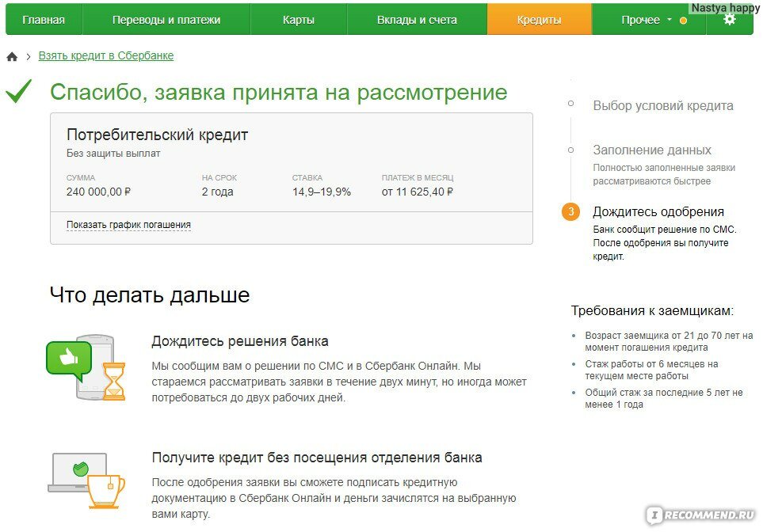
Task: Open Вклады и счета tab
Action: click(417, 20)
